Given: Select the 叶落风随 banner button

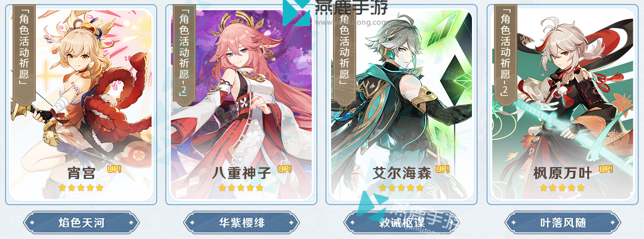Looking at the screenshot, I should pyautogui.click(x=563, y=223).
